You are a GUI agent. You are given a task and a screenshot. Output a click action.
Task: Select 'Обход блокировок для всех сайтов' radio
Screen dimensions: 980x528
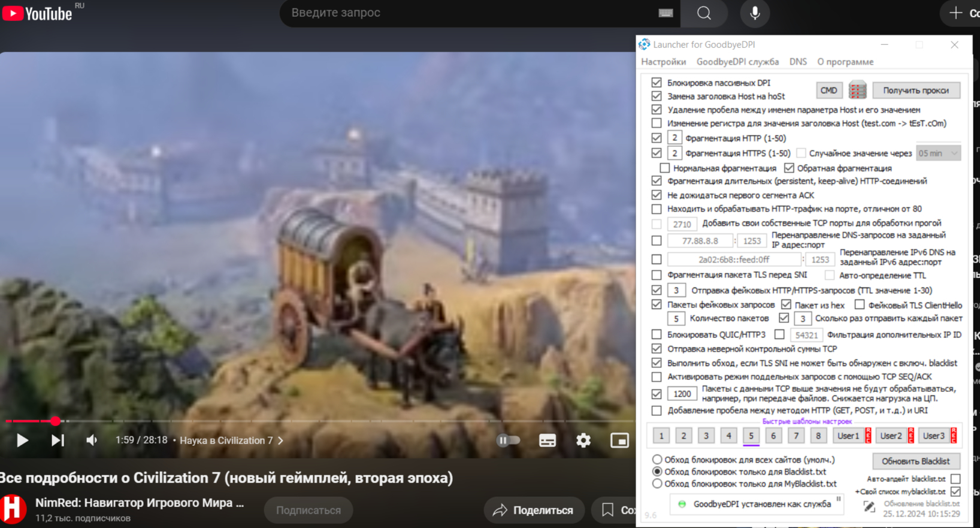coord(657,460)
